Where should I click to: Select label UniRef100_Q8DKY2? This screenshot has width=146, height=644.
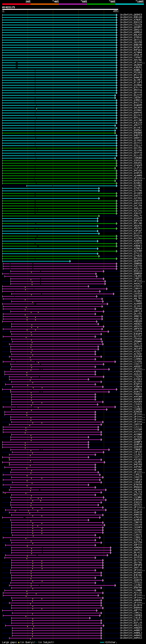(131, 138)
